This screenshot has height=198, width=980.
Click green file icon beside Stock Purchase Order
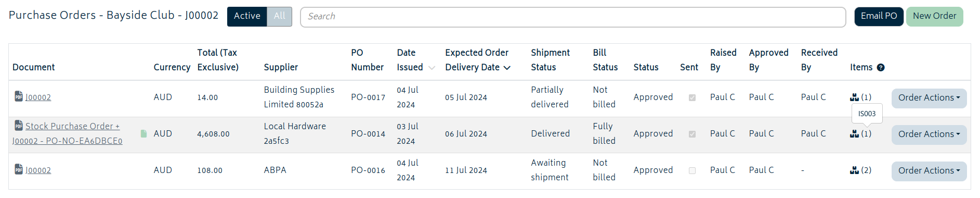[144, 134]
